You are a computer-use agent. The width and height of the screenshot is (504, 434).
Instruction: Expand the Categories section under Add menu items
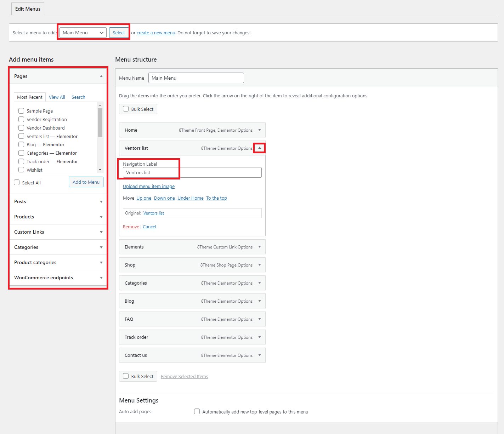[101, 247]
